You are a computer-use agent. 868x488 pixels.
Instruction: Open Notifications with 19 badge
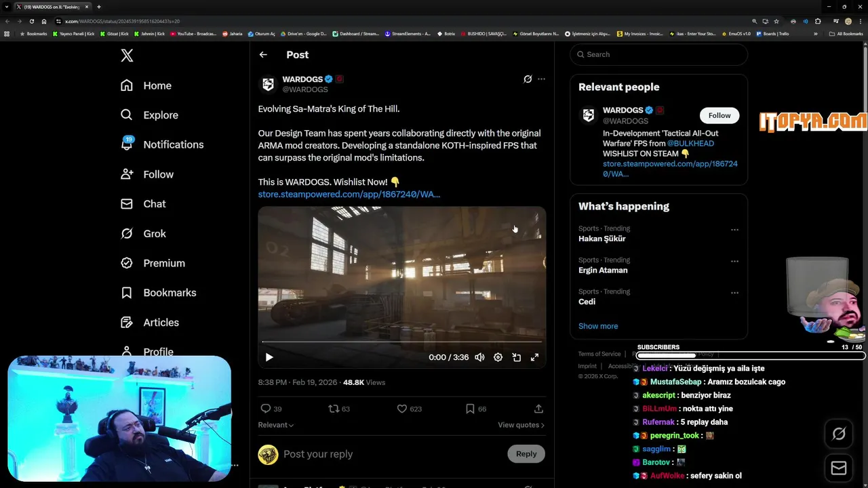coord(161,144)
